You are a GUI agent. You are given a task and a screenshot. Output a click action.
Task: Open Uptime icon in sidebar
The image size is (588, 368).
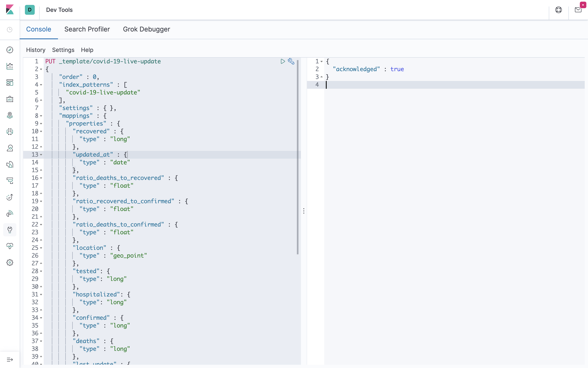click(10, 197)
